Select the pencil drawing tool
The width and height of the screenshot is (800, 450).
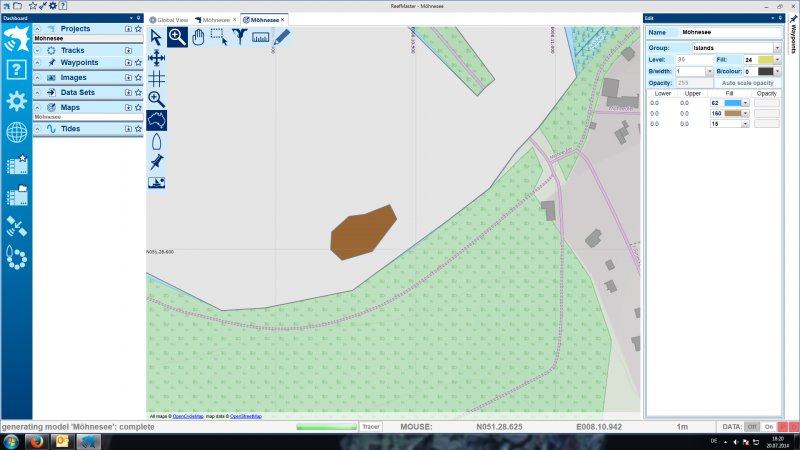coord(282,37)
